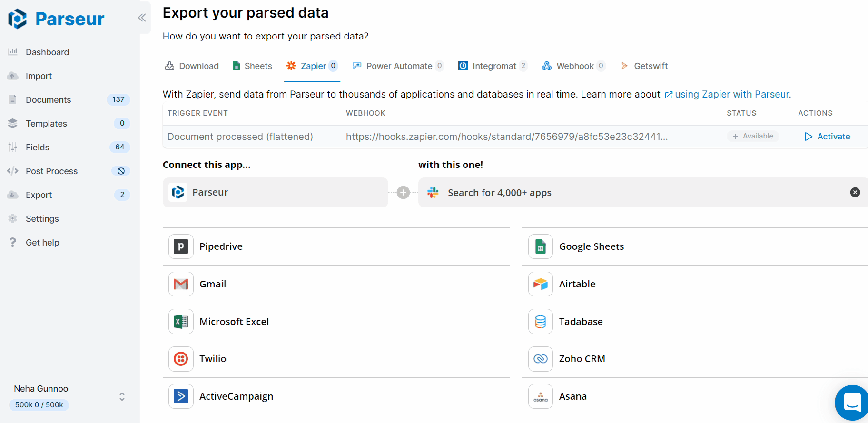Click the Import cloud icon

tap(13, 76)
